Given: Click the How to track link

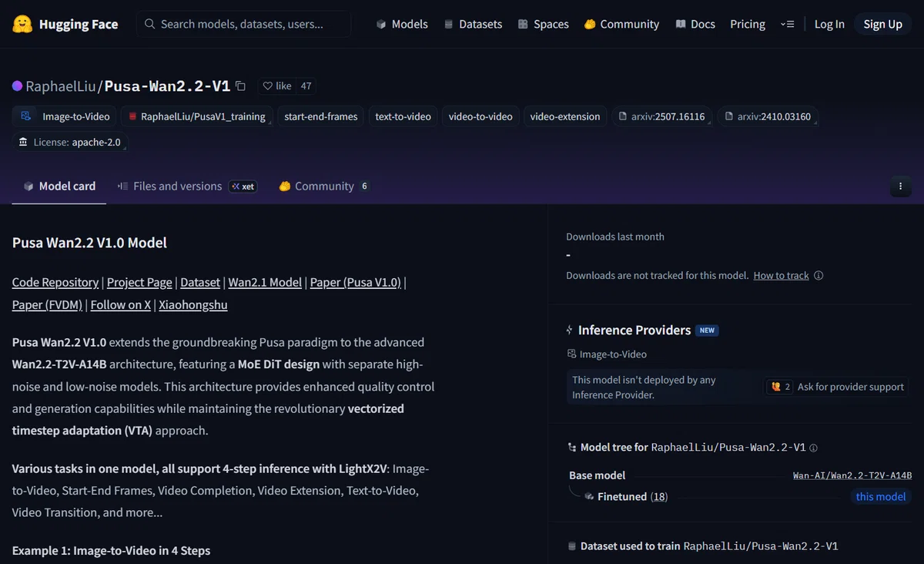Looking at the screenshot, I should 781,275.
